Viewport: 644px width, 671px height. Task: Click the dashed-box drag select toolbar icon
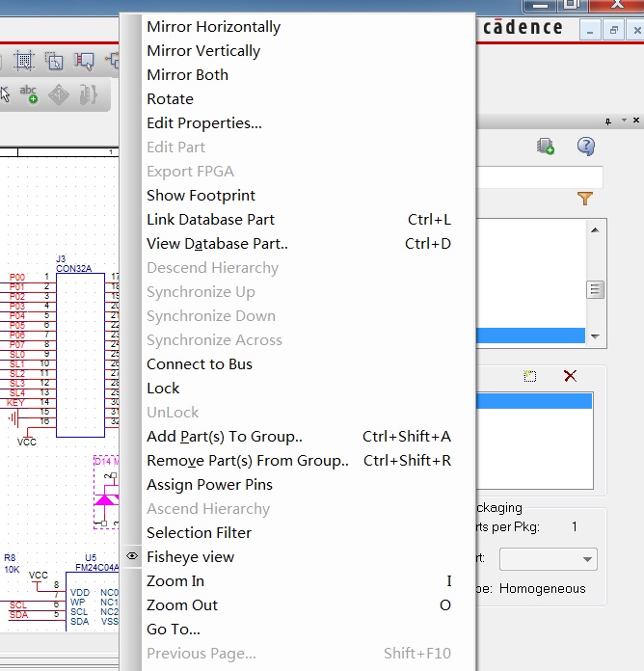54,61
